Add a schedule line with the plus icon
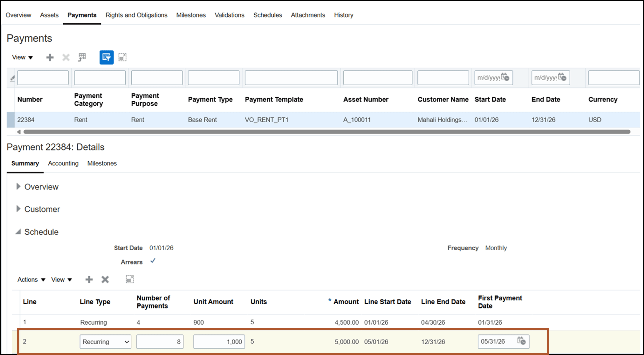644x355 pixels. click(x=89, y=279)
